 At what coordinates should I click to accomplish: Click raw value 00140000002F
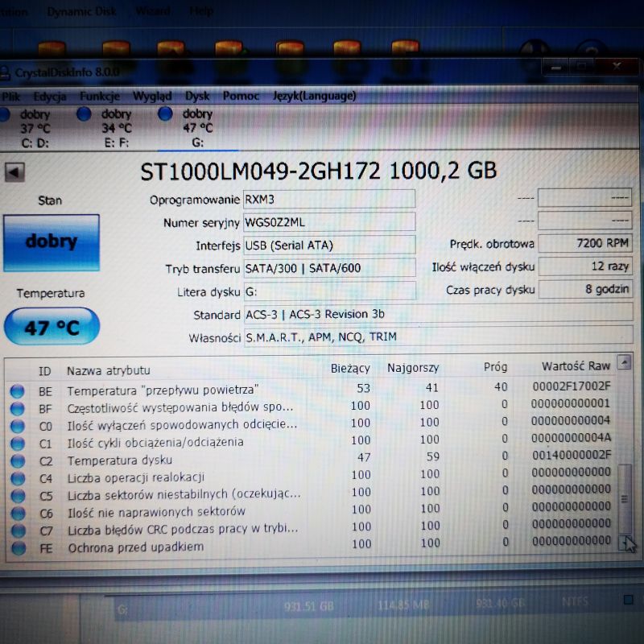[572, 455]
